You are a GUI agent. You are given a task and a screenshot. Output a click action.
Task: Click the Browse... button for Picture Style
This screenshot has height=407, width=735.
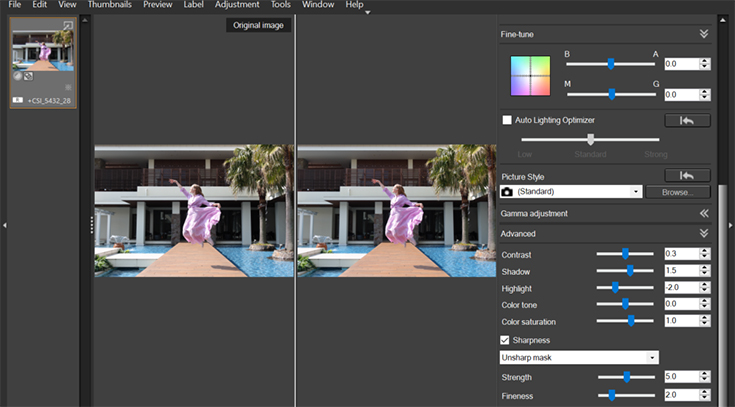(678, 192)
